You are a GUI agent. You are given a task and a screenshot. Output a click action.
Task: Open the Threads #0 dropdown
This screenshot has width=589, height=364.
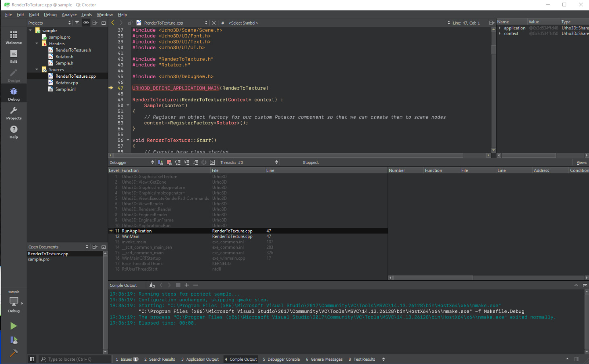click(x=249, y=162)
